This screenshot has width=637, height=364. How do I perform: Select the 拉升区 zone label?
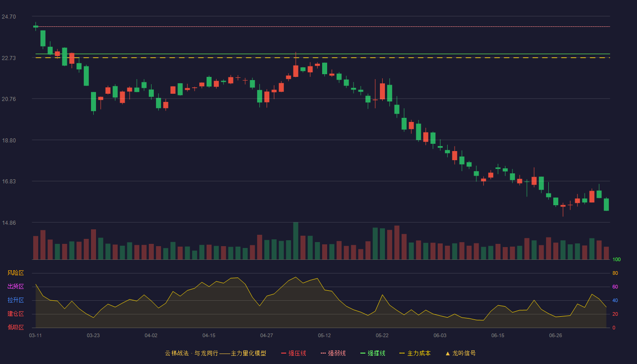15,300
